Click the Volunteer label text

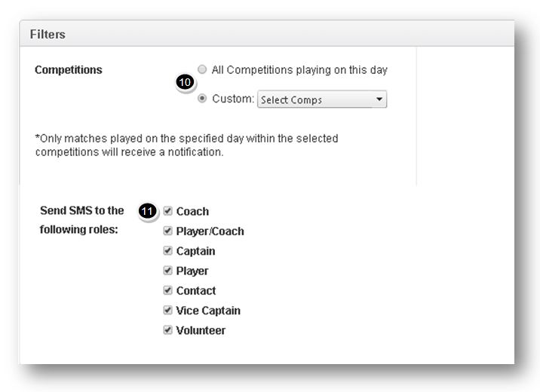click(201, 330)
